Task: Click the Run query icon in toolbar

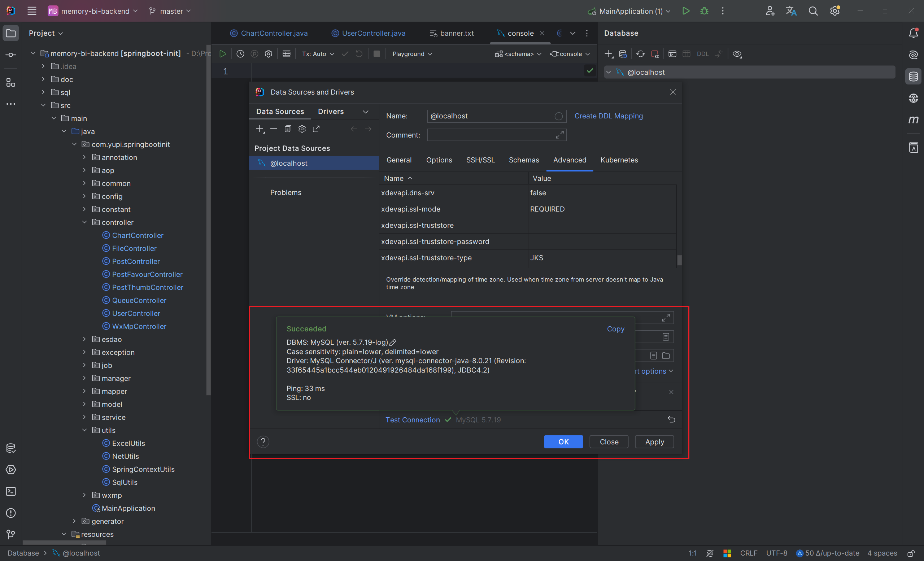Action: click(223, 53)
